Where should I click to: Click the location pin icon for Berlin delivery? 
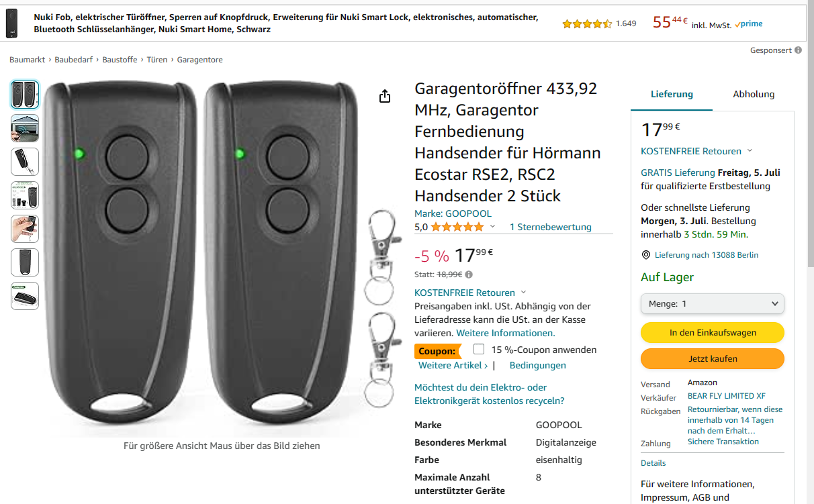coord(646,255)
